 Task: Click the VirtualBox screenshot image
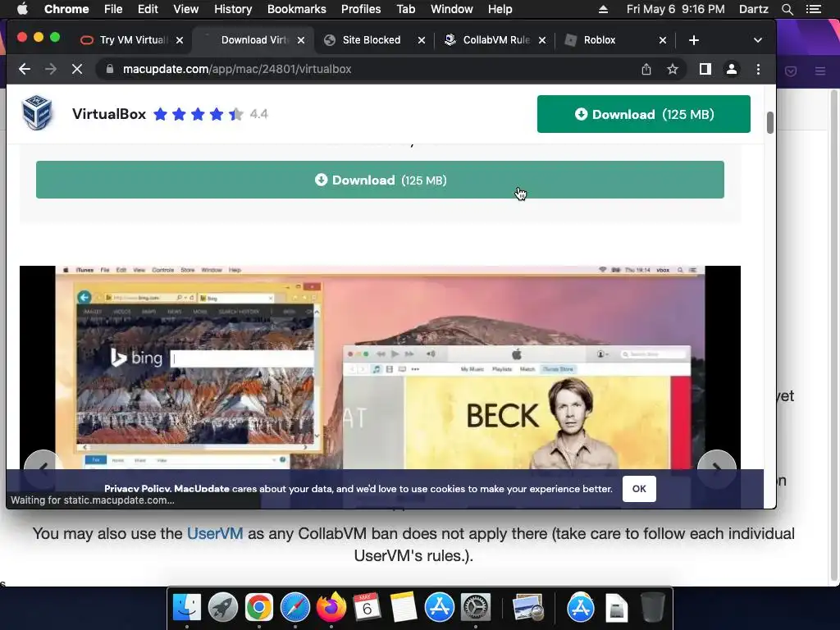click(x=380, y=367)
